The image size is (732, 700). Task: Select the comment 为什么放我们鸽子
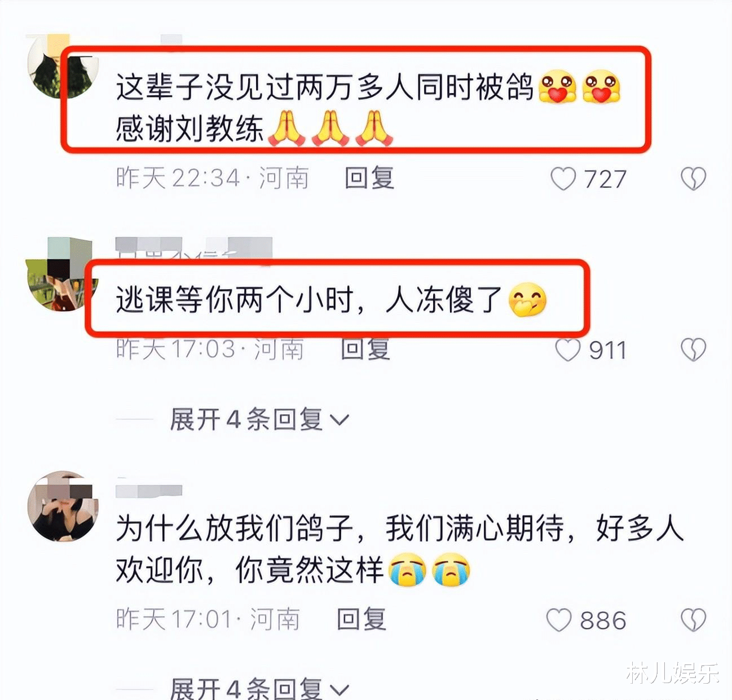399,550
